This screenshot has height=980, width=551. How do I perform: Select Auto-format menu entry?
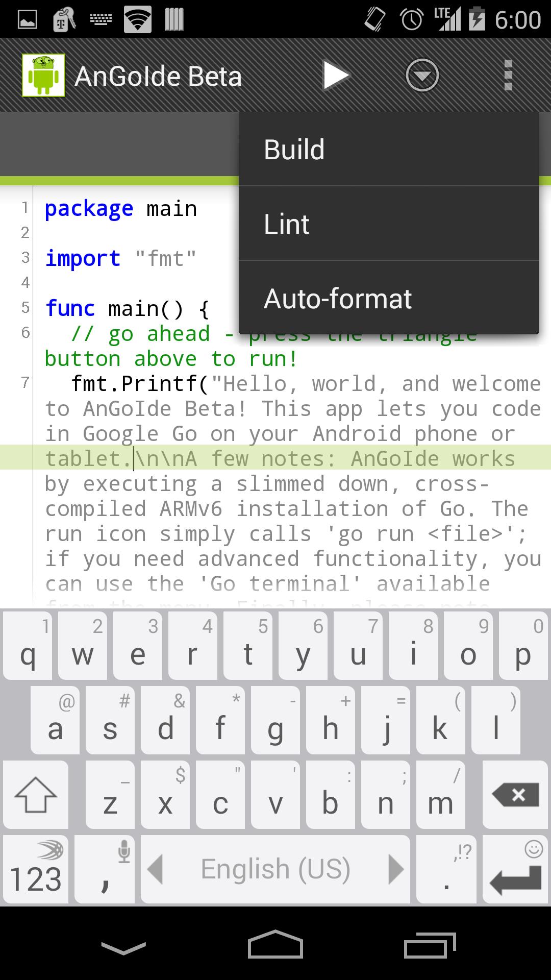pos(388,299)
